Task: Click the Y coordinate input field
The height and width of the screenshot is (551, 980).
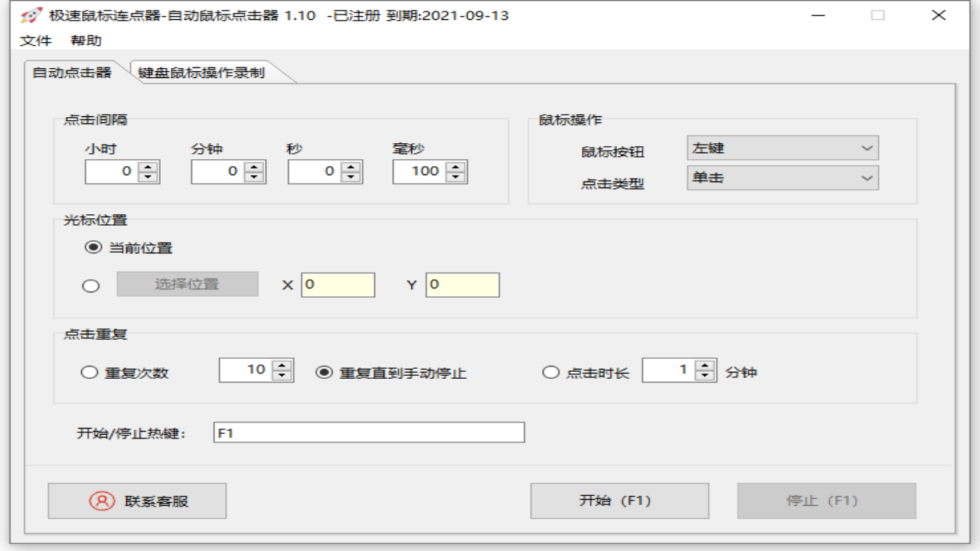Action: (x=462, y=285)
